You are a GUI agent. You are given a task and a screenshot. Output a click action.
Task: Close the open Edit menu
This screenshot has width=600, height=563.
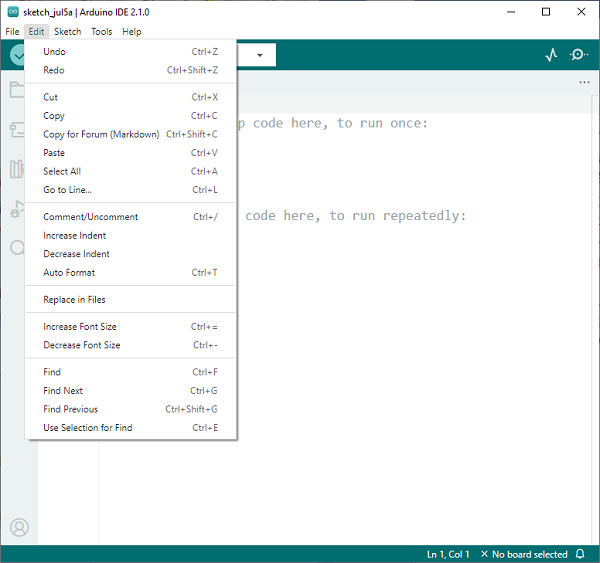click(x=36, y=31)
